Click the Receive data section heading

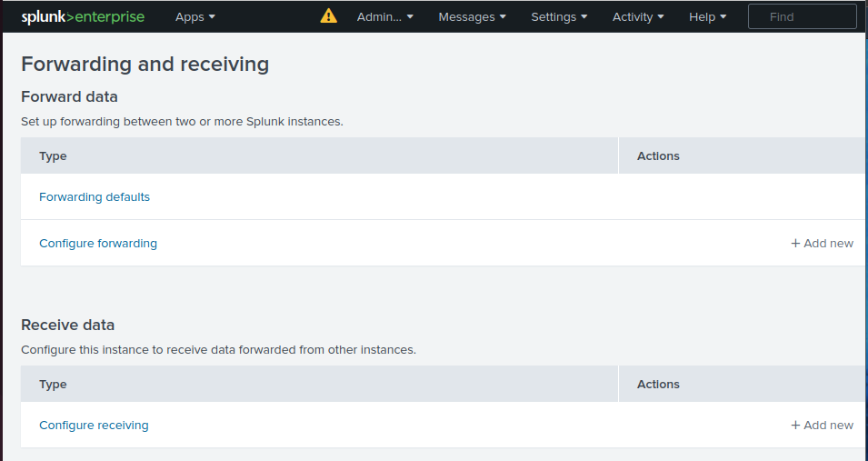coord(68,325)
